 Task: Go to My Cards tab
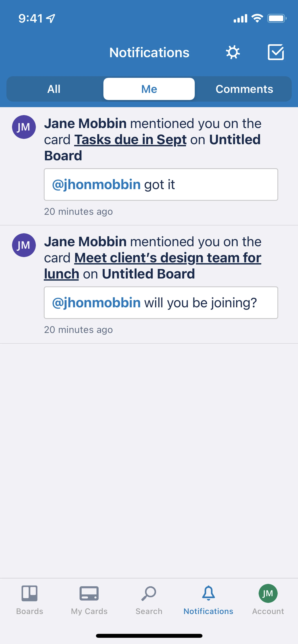coord(89,593)
